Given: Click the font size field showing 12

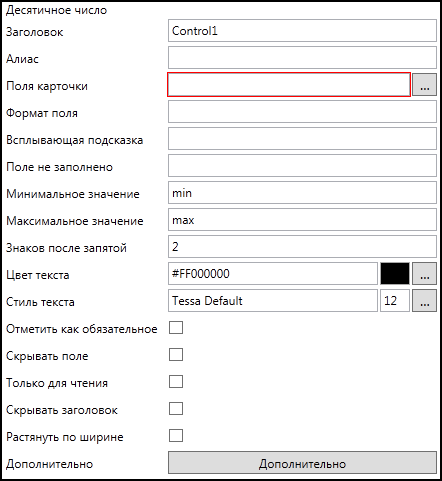Looking at the screenshot, I should pos(395,301).
